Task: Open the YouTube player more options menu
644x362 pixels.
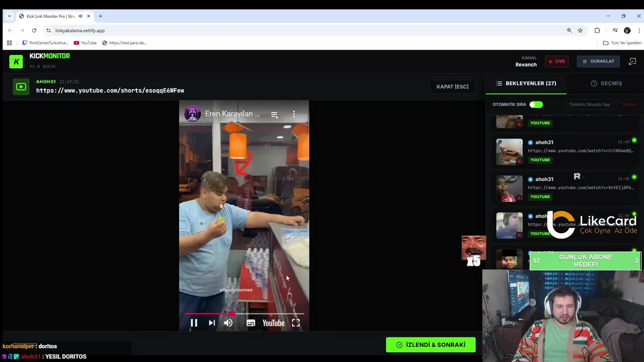Action: point(294,115)
